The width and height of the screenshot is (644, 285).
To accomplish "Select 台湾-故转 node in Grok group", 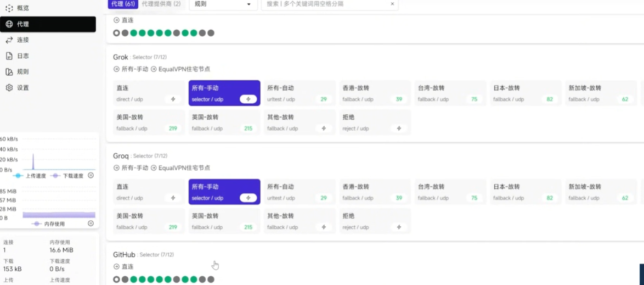I will coord(450,93).
